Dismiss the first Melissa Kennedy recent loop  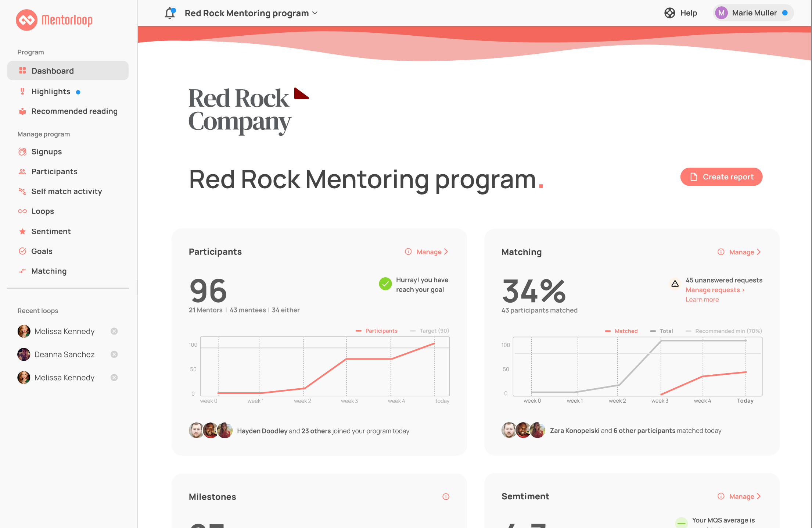coord(114,331)
